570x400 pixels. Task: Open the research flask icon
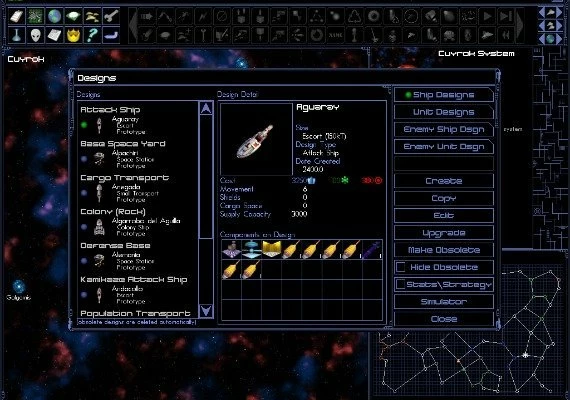(x=17, y=35)
